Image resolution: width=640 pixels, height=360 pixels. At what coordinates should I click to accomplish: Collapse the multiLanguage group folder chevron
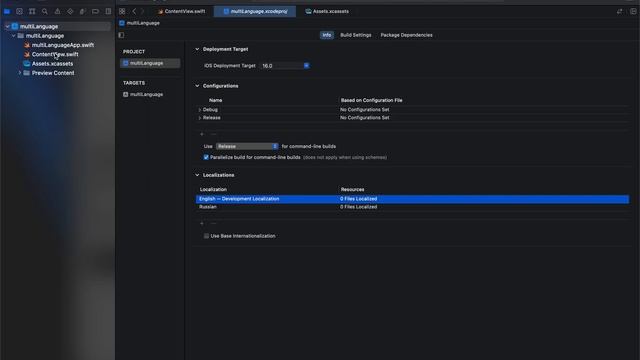coord(13,36)
